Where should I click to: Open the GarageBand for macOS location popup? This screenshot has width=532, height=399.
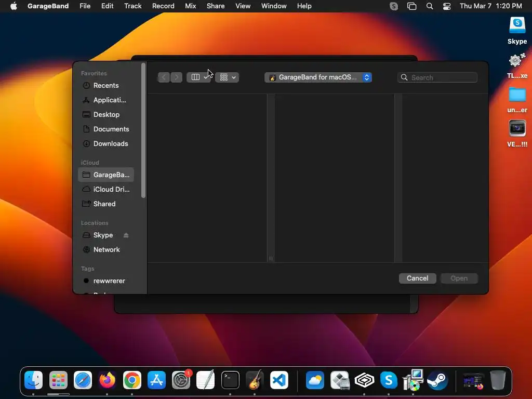point(318,77)
